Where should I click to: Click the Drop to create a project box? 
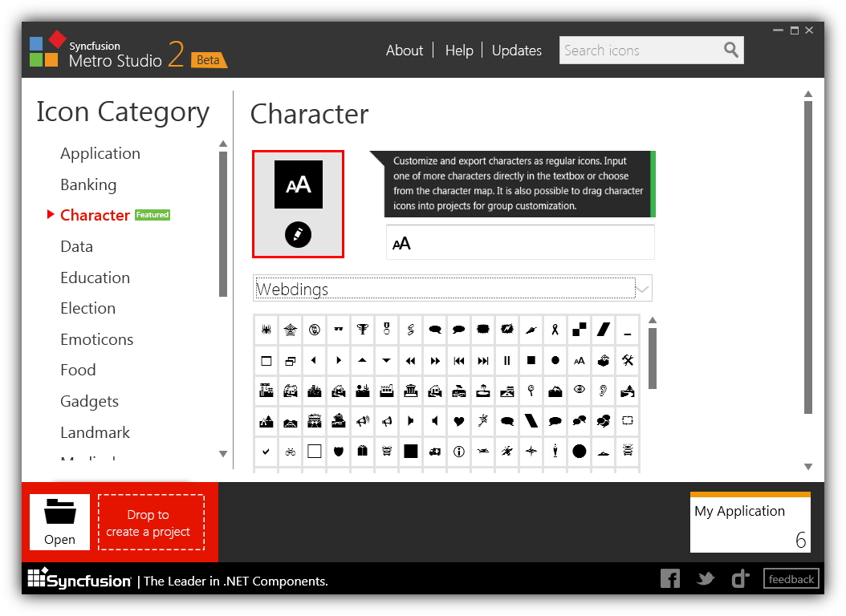pos(151,522)
